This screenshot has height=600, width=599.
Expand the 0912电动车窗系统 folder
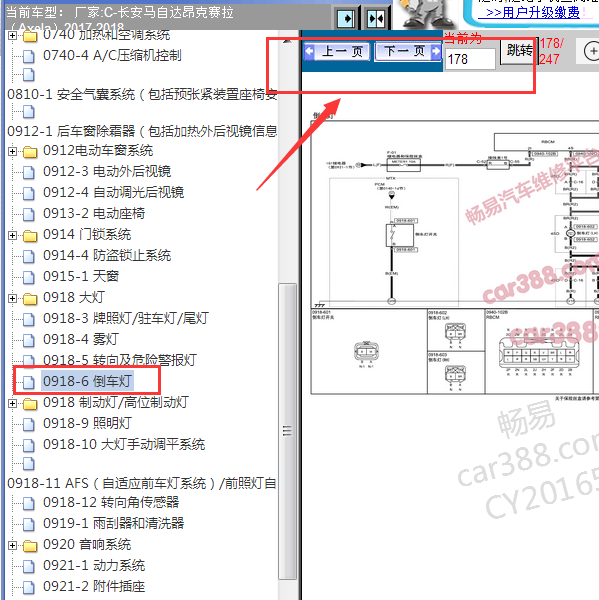click(12, 152)
